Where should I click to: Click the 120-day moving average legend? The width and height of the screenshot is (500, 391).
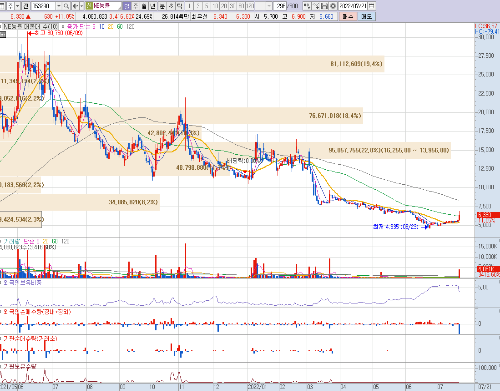click(130, 27)
